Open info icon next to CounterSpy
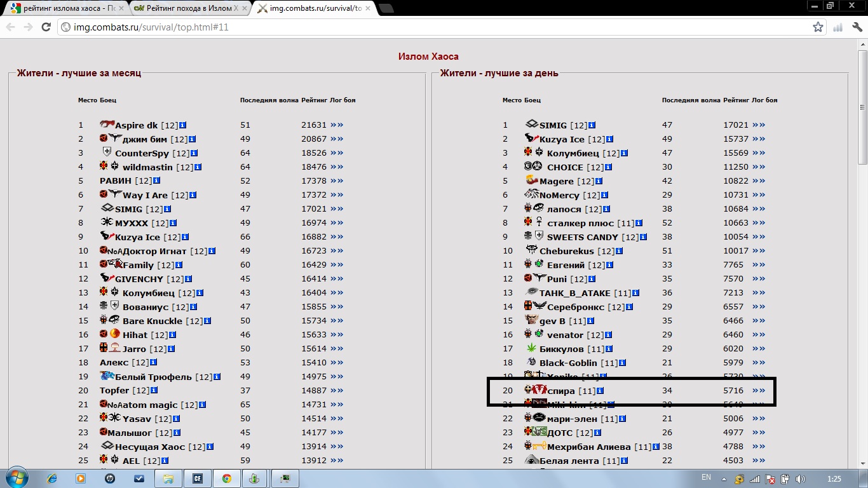Image resolution: width=868 pixels, height=488 pixels. point(194,153)
